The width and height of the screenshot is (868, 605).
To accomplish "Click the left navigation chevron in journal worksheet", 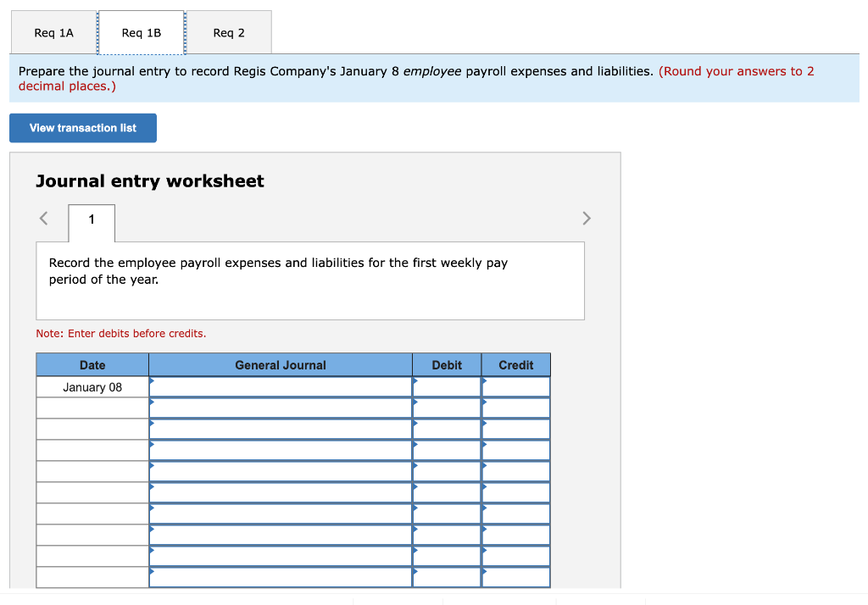I will click(x=42, y=218).
